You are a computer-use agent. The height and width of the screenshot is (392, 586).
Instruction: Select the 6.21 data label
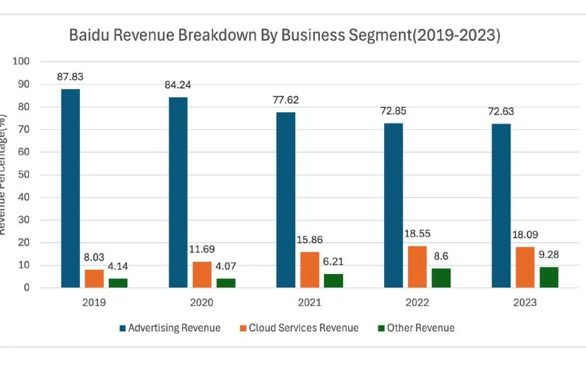[x=333, y=261]
